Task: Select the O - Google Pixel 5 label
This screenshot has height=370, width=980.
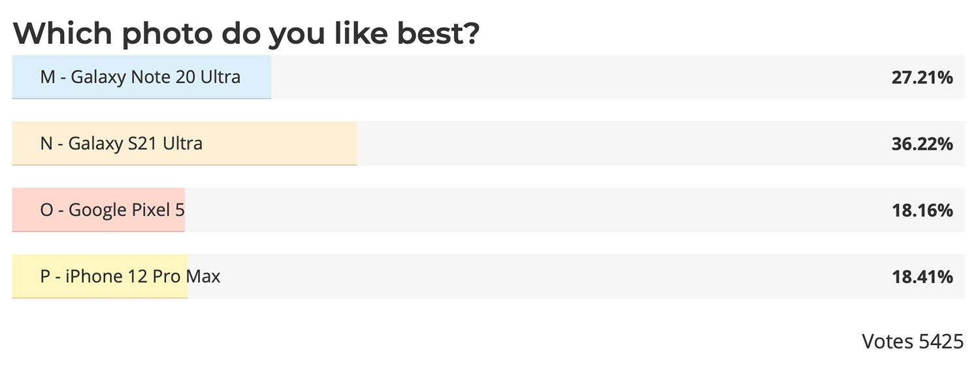Action: (x=112, y=210)
